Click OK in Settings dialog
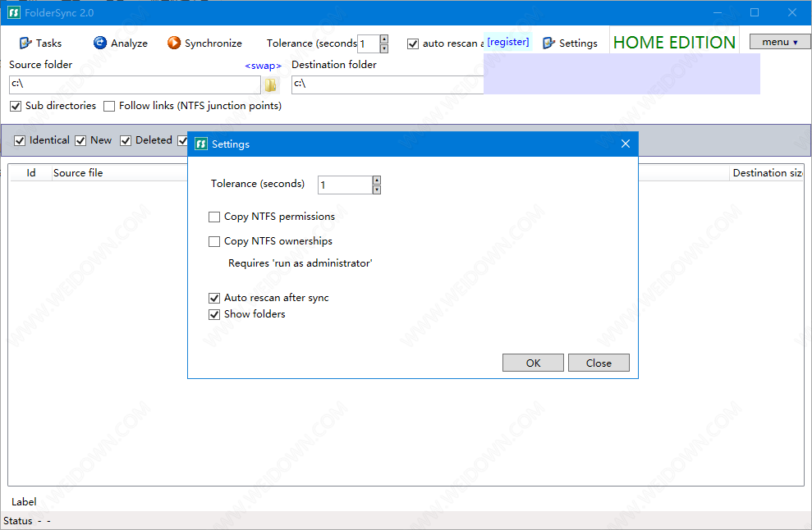This screenshot has height=530, width=812. (x=533, y=363)
